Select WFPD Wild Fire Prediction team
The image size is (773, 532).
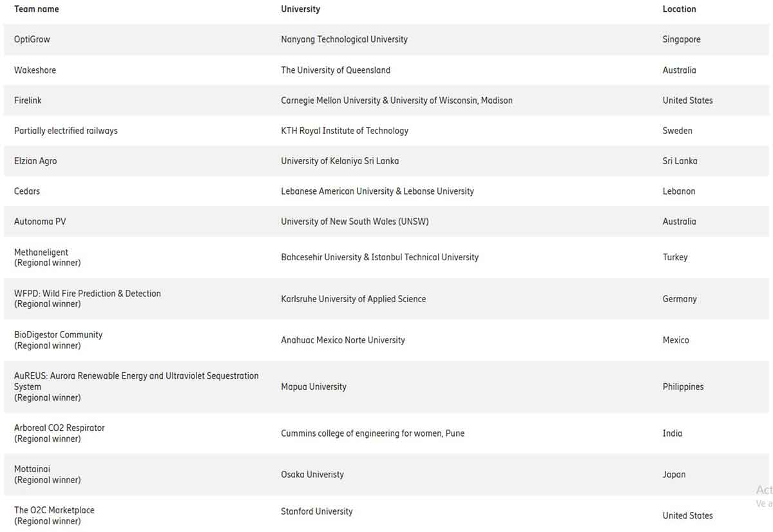(x=88, y=294)
